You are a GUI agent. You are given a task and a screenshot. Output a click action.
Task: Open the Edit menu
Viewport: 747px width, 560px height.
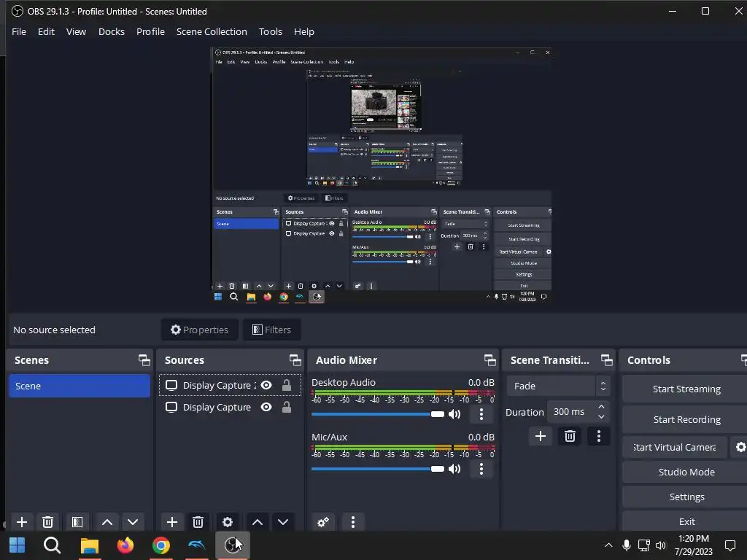tap(46, 31)
